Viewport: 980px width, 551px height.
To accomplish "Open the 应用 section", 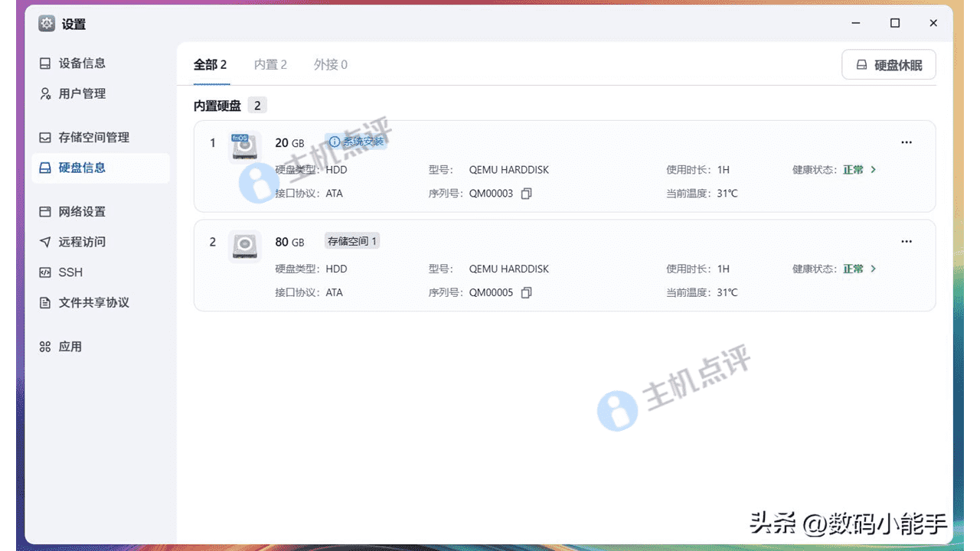I will [x=64, y=346].
